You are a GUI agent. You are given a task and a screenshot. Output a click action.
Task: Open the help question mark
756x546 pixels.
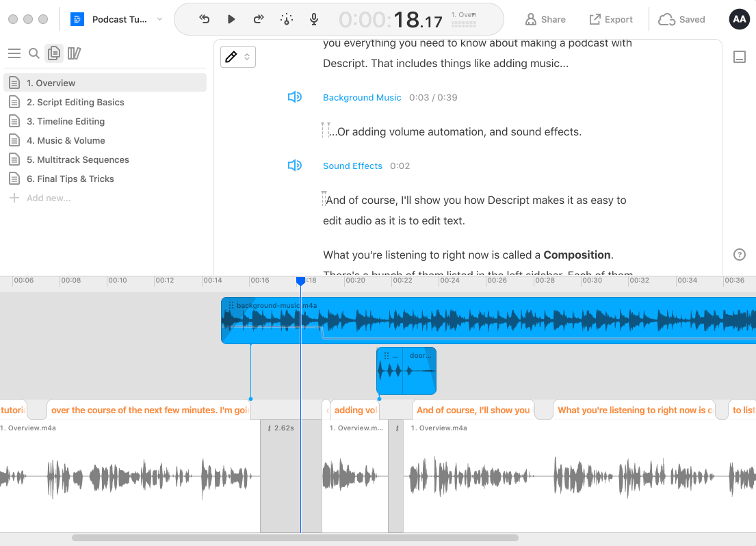click(739, 255)
